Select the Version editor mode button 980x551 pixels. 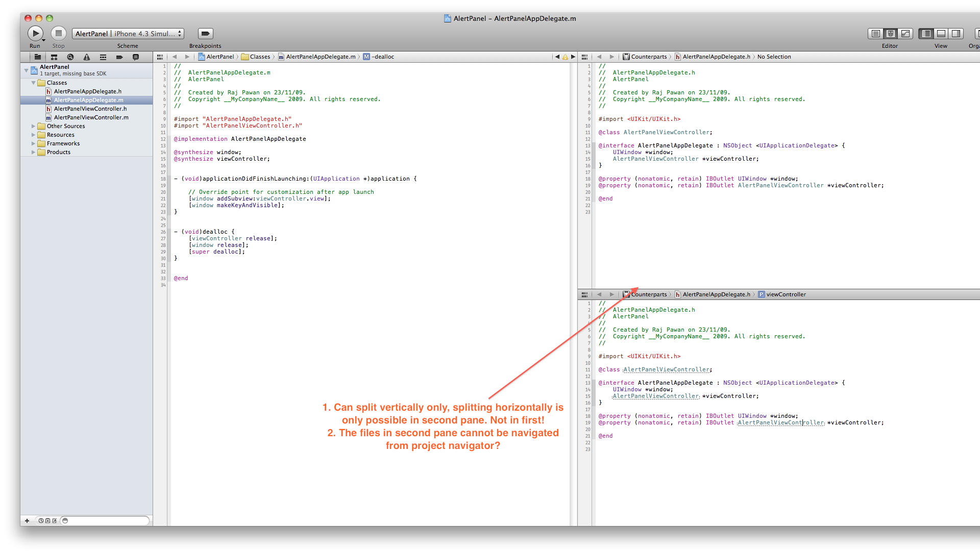pos(905,34)
